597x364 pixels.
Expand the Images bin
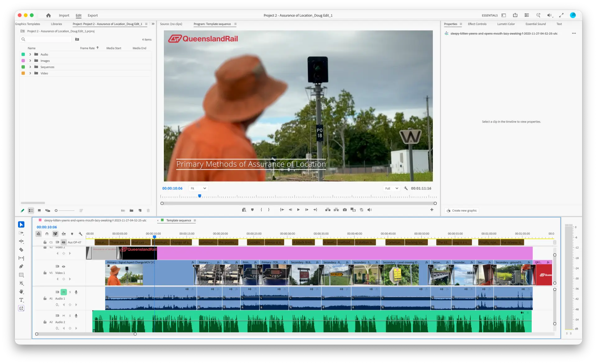(30, 61)
